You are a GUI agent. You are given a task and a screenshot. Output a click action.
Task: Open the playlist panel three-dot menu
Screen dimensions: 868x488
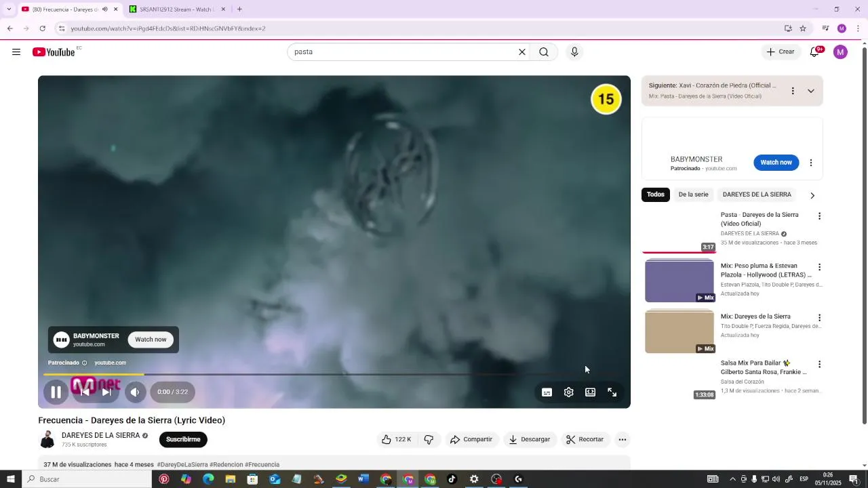click(792, 91)
